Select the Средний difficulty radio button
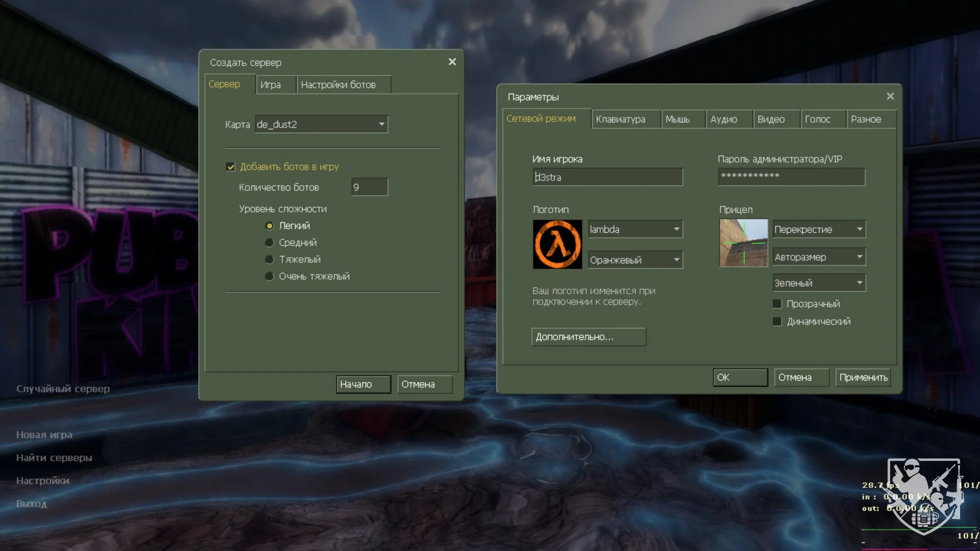The height and width of the screenshot is (551, 980). pyautogui.click(x=270, y=243)
